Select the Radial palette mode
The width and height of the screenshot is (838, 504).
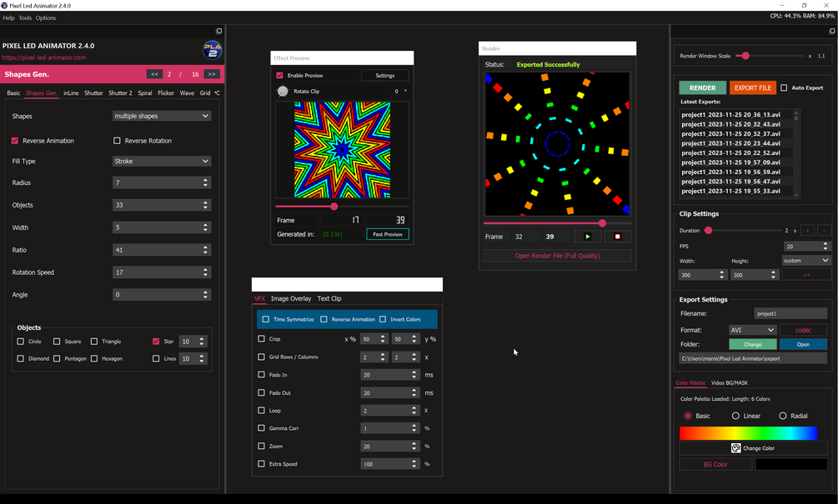click(783, 416)
